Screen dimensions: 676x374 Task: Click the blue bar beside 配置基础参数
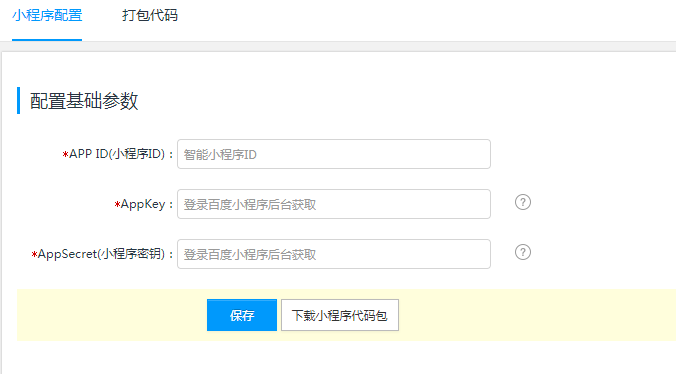pyautogui.click(x=19, y=100)
